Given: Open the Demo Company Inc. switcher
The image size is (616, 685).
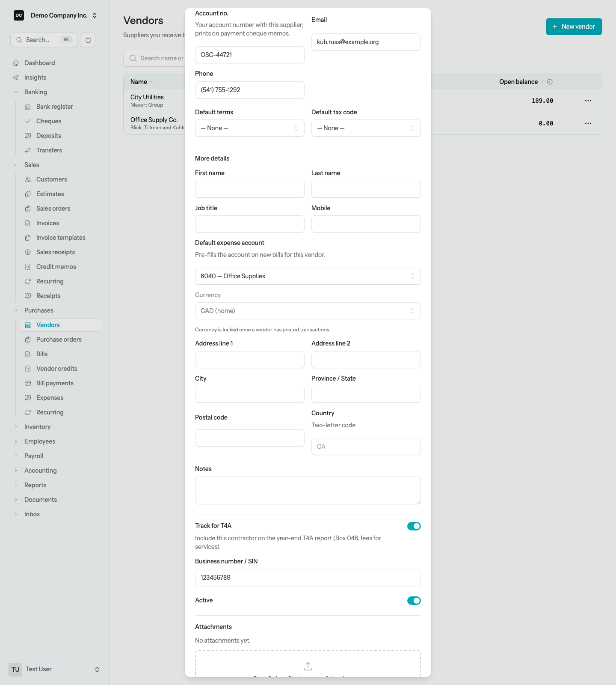Looking at the screenshot, I should tap(55, 15).
